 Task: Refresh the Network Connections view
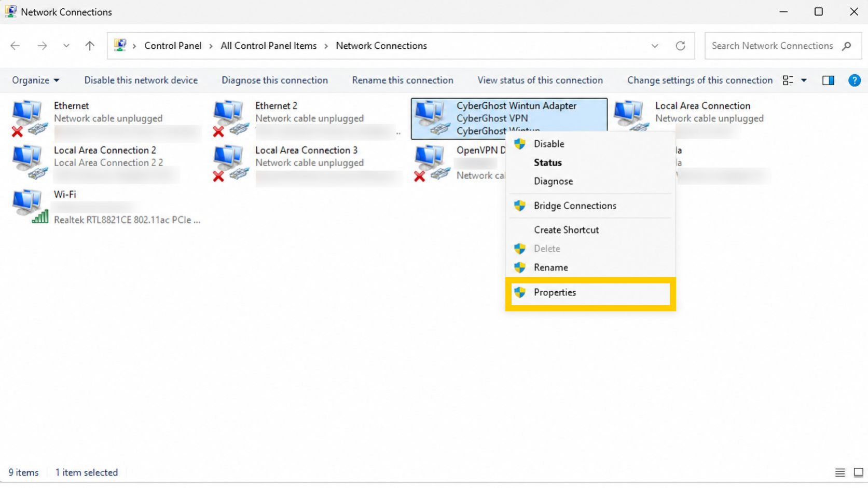(680, 46)
